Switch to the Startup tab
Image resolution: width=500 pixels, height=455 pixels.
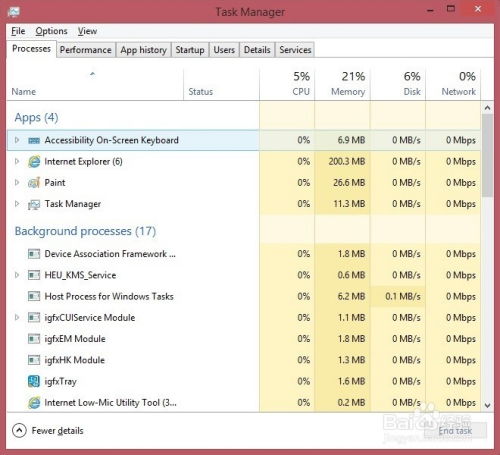pyautogui.click(x=190, y=50)
